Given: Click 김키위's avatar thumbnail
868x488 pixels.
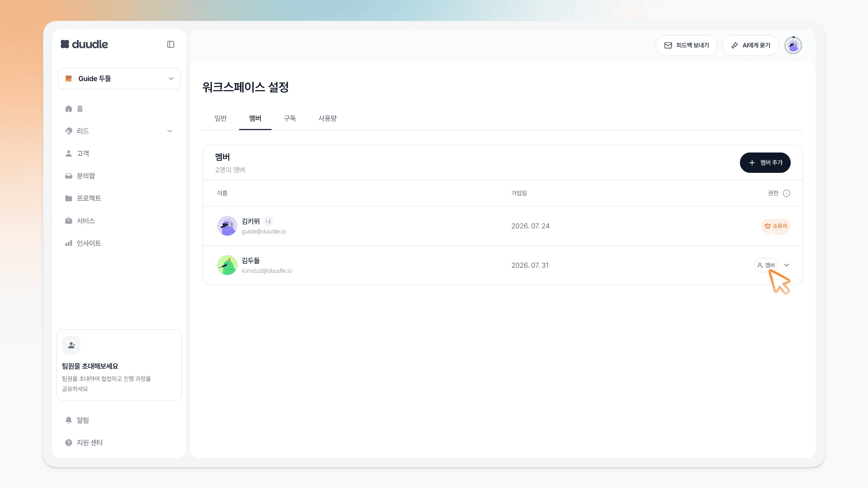Looking at the screenshot, I should pos(227,226).
